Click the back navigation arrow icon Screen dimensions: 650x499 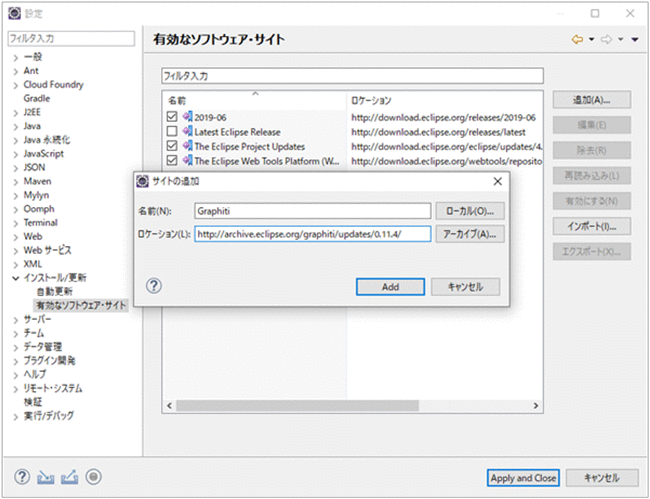pyautogui.click(x=577, y=39)
